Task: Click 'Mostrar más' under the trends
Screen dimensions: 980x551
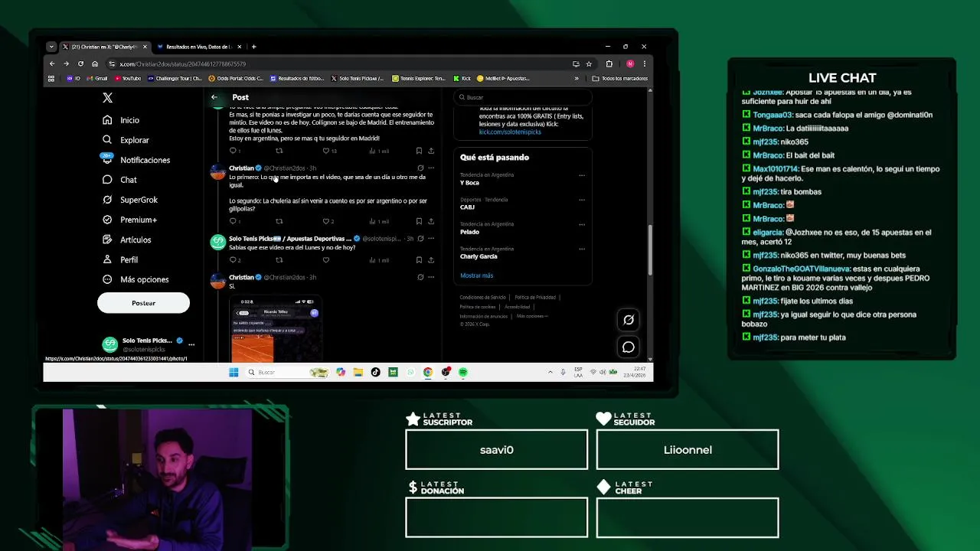Action: click(476, 275)
